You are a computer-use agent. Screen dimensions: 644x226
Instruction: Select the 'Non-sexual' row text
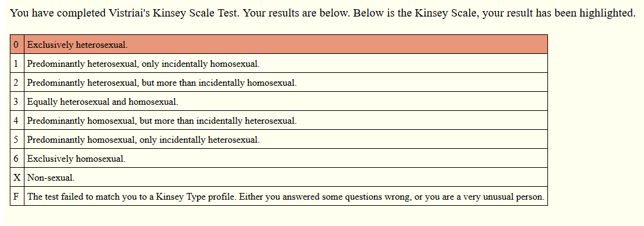click(x=51, y=178)
